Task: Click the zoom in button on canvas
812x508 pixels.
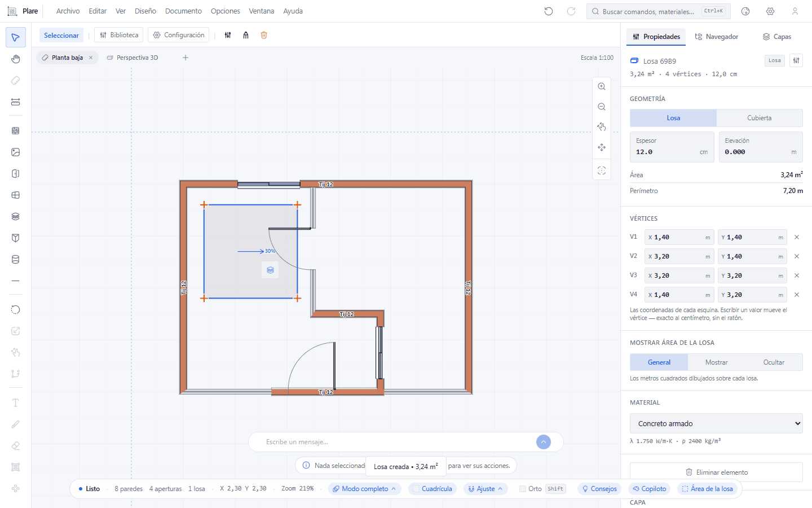Action: point(602,86)
